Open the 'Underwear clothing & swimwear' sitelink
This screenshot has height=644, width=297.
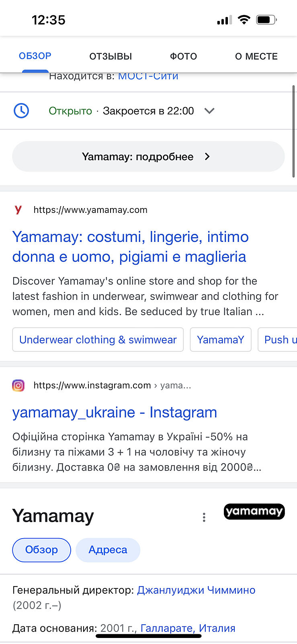click(x=98, y=340)
